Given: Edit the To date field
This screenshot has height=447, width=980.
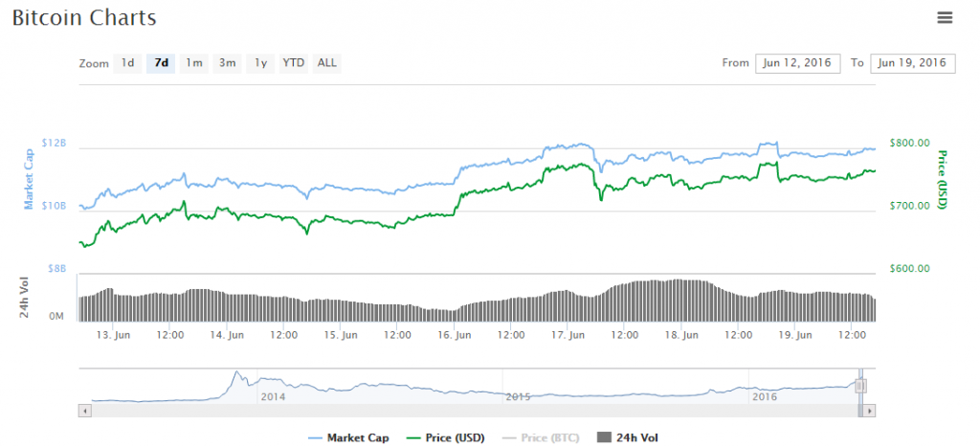Looking at the screenshot, I should coord(914,63).
